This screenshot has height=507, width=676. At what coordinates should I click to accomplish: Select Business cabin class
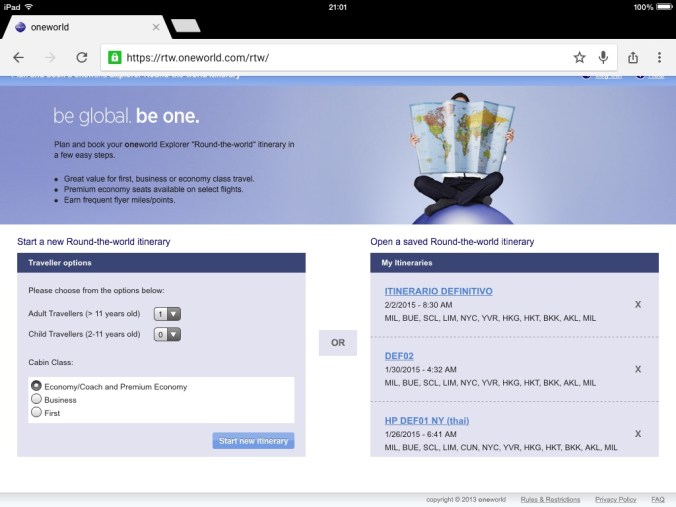point(37,399)
